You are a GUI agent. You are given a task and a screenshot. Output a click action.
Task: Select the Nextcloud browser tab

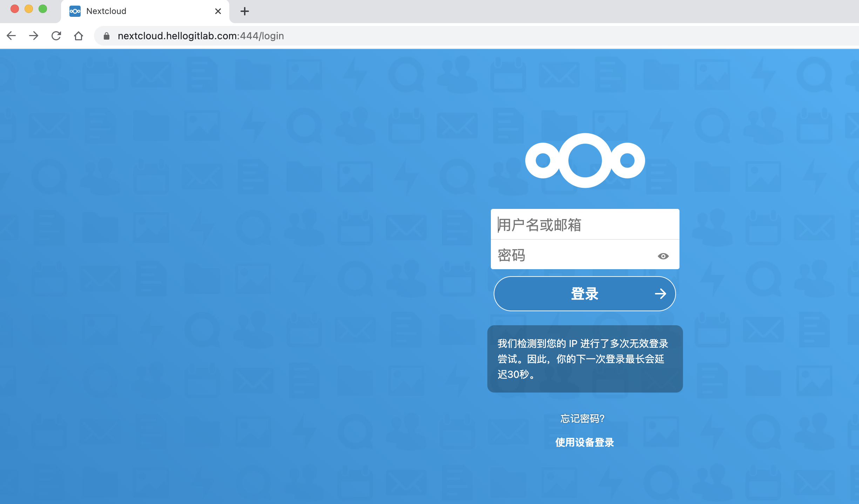click(x=145, y=11)
